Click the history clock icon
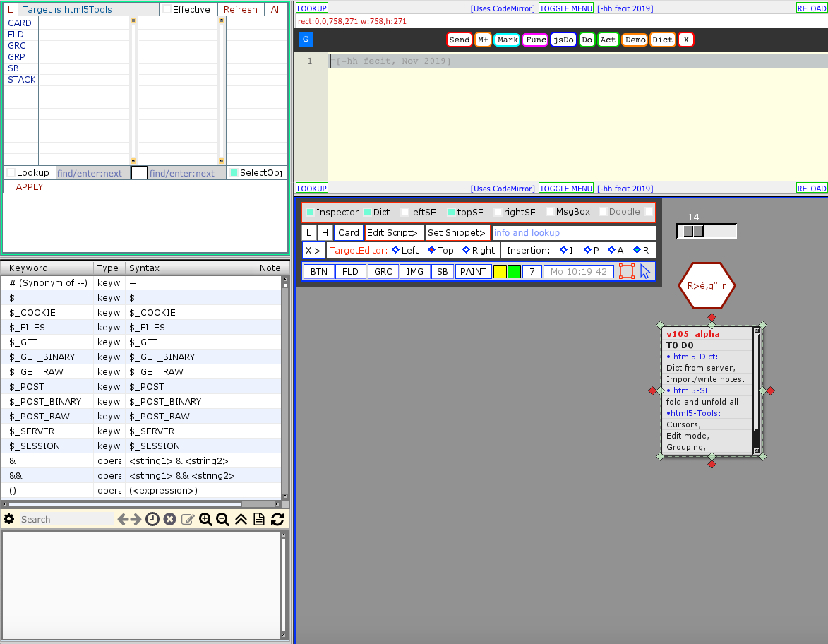The image size is (828, 644). coord(152,519)
